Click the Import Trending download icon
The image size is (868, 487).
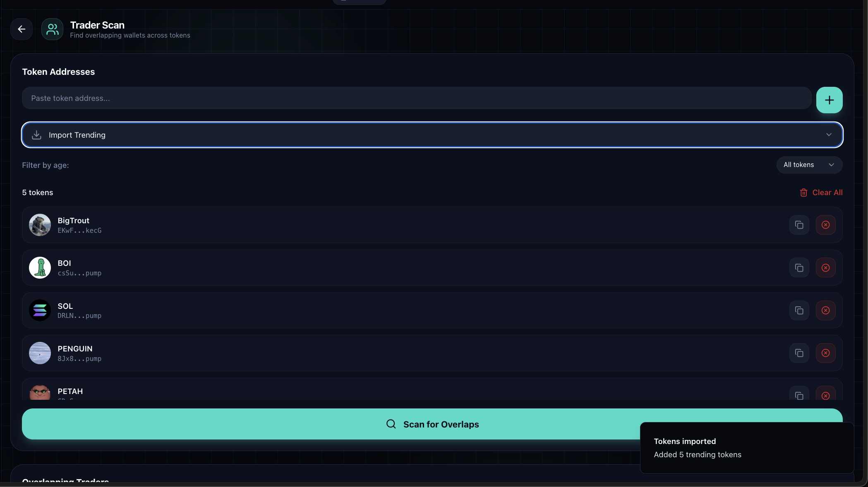coord(37,135)
